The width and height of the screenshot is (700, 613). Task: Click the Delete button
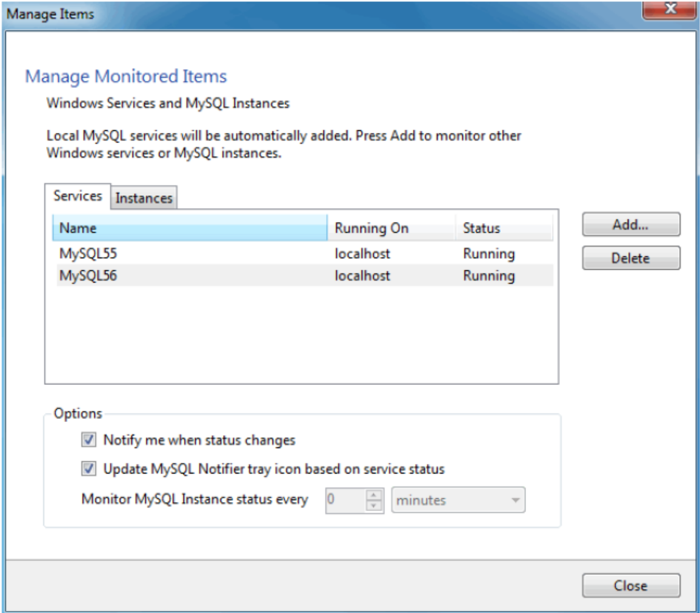(x=630, y=257)
